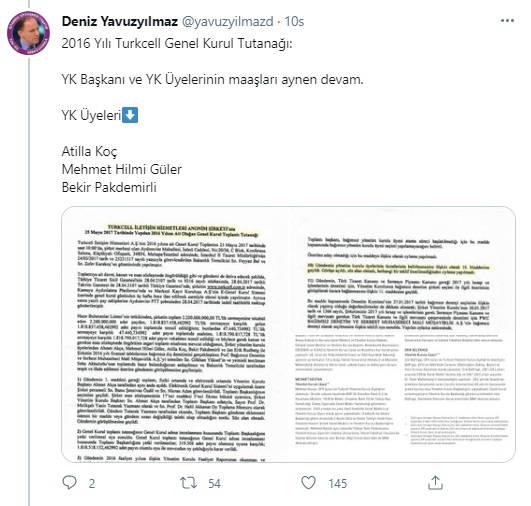Open the @yavuzyilmazd handle link
The image size is (531, 506).
[228, 22]
